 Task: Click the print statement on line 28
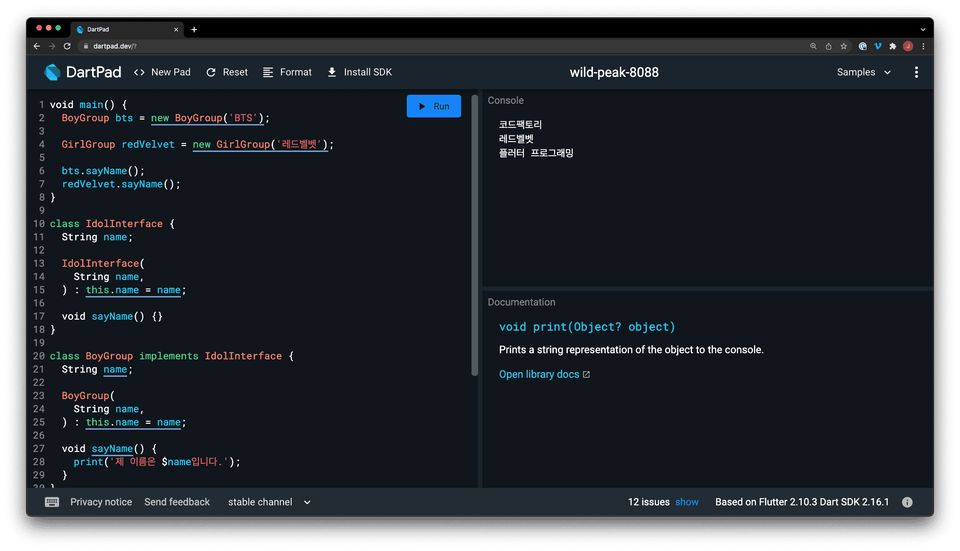coord(157,462)
